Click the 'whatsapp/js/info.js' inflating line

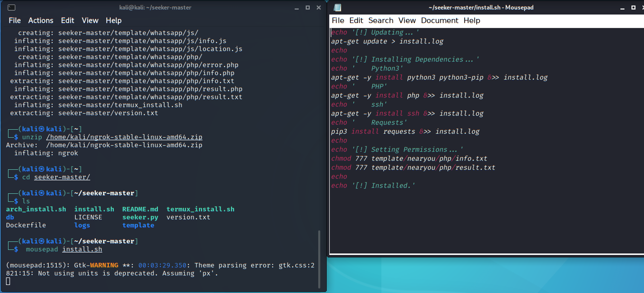click(120, 41)
